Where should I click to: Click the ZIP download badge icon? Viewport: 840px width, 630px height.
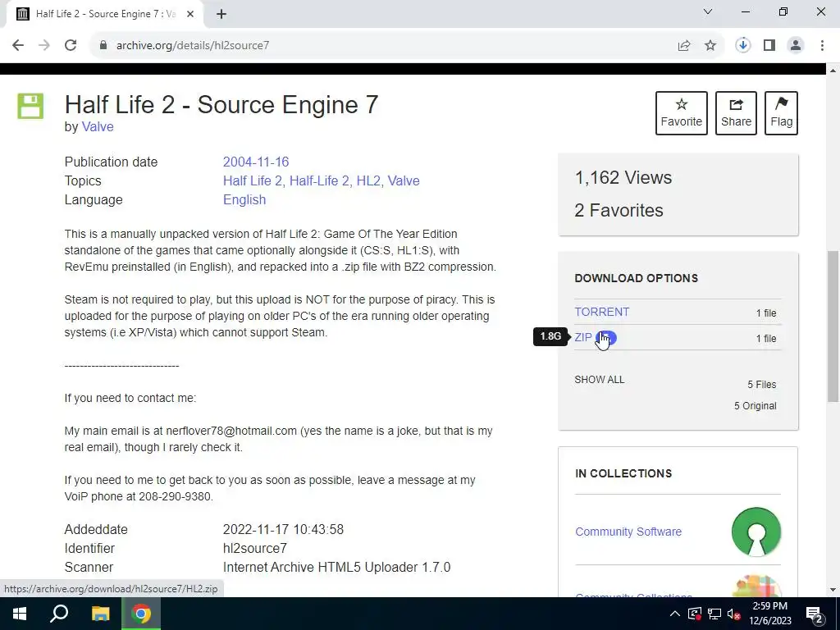pos(606,338)
